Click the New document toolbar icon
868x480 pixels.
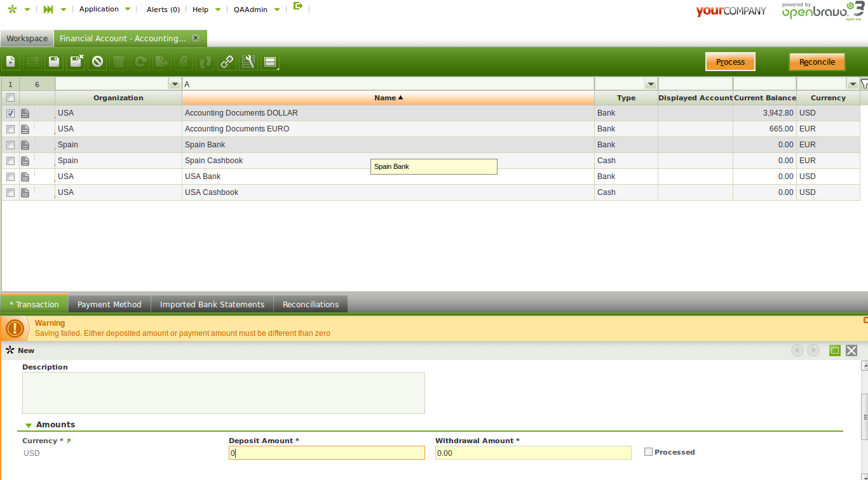(x=11, y=62)
